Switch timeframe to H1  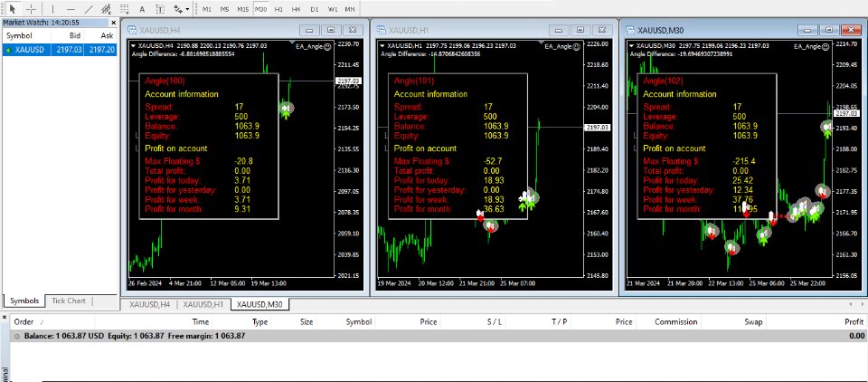pos(278,9)
